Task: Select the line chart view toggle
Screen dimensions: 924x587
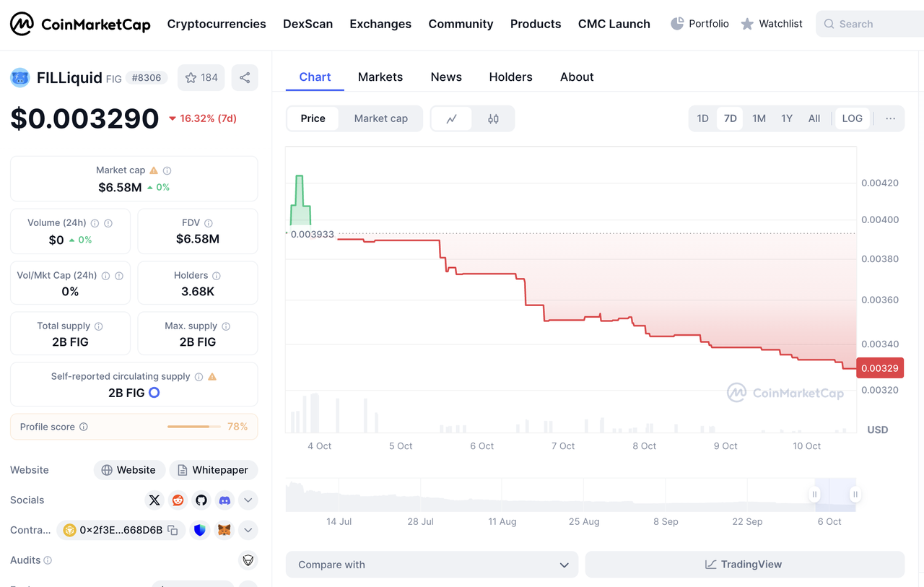Action: click(452, 118)
